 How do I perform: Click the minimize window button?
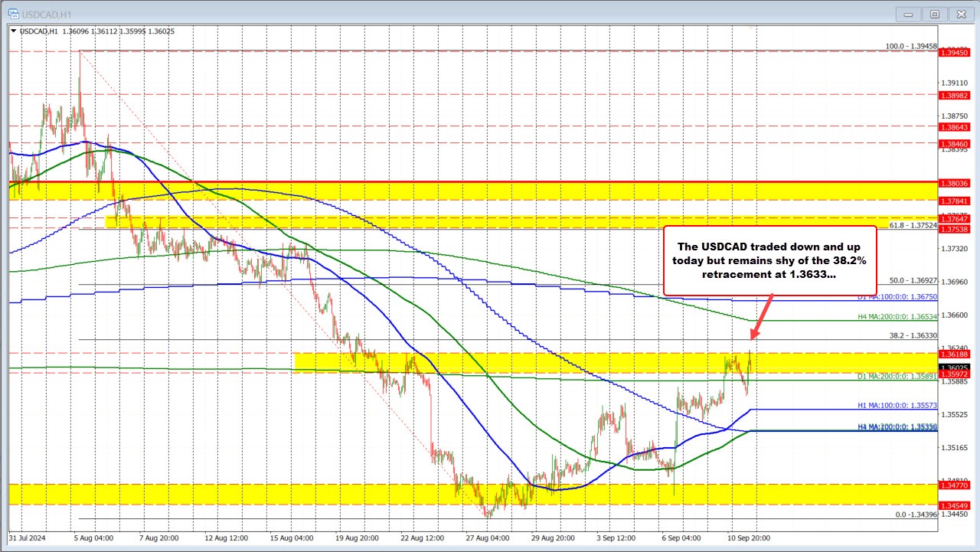click(x=907, y=13)
